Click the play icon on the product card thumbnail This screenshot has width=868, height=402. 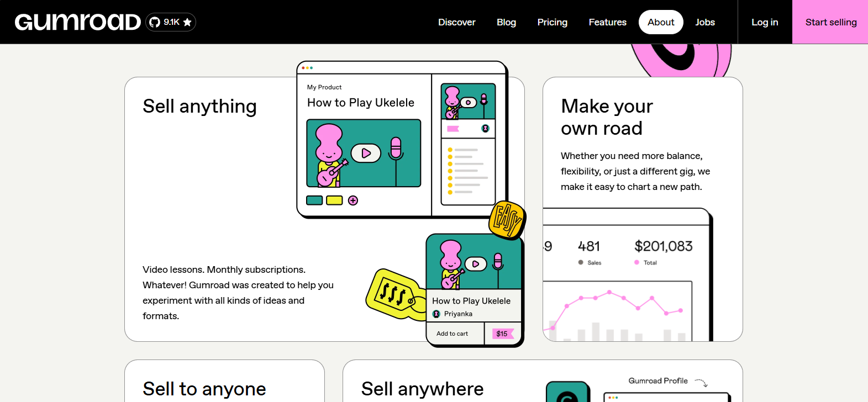(x=476, y=264)
